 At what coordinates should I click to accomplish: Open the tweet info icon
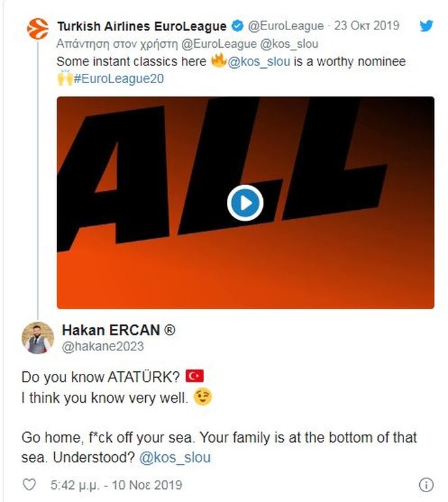pos(426,485)
